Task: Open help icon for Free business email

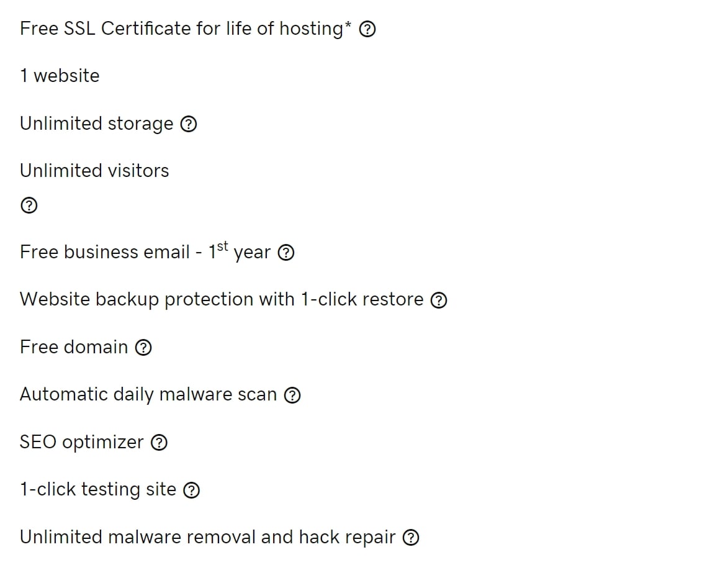Action: [x=286, y=253]
